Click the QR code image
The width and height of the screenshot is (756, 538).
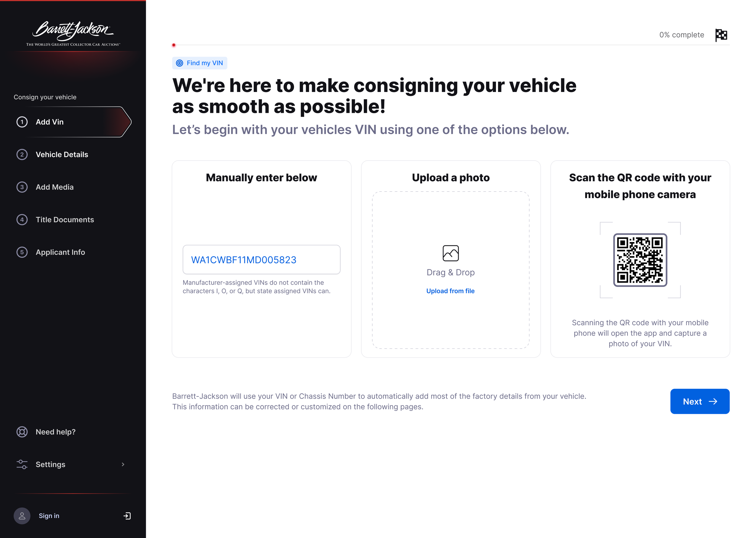tap(640, 260)
